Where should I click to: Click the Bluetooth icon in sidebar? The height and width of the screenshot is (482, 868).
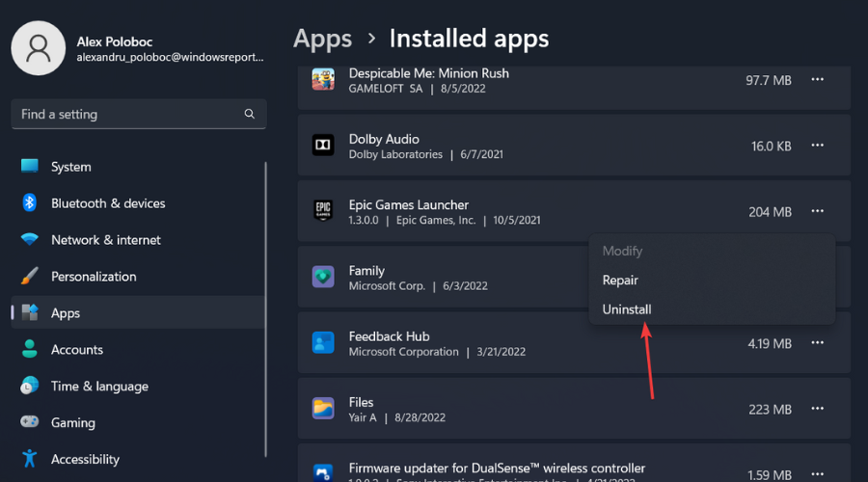point(29,203)
